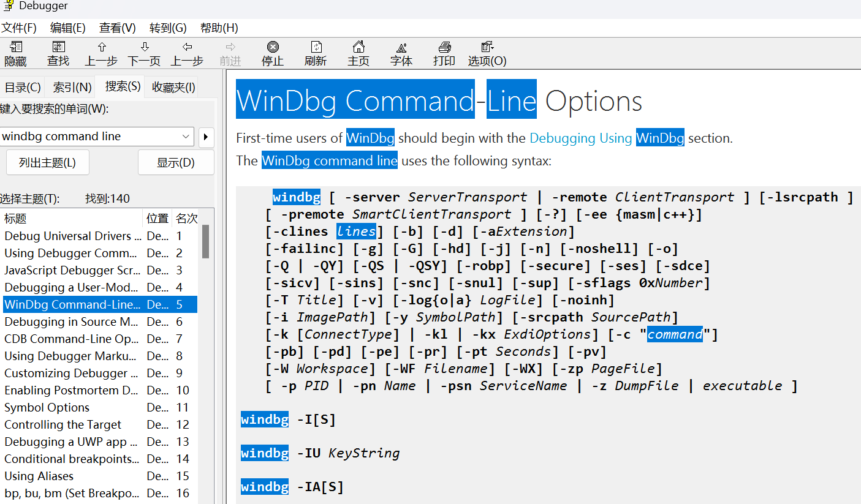Open the 查看(V) menu
Viewport: 861px width, 504px height.
118,28
